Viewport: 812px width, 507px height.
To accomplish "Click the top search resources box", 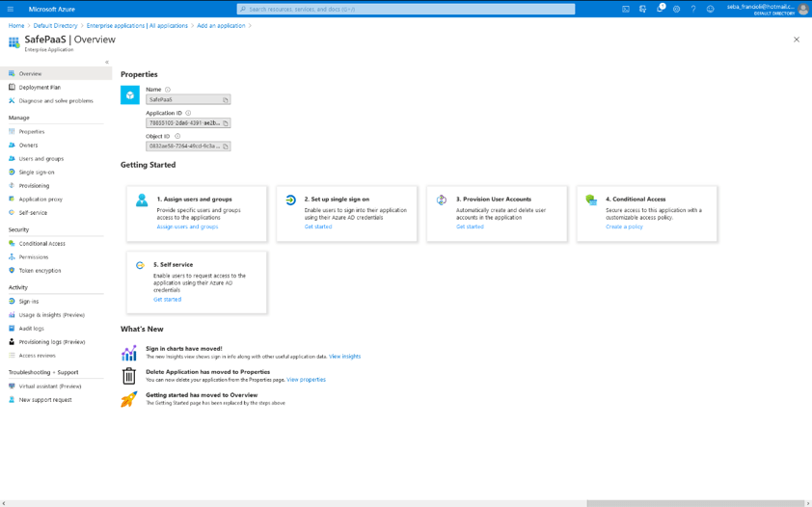I will click(406, 9).
